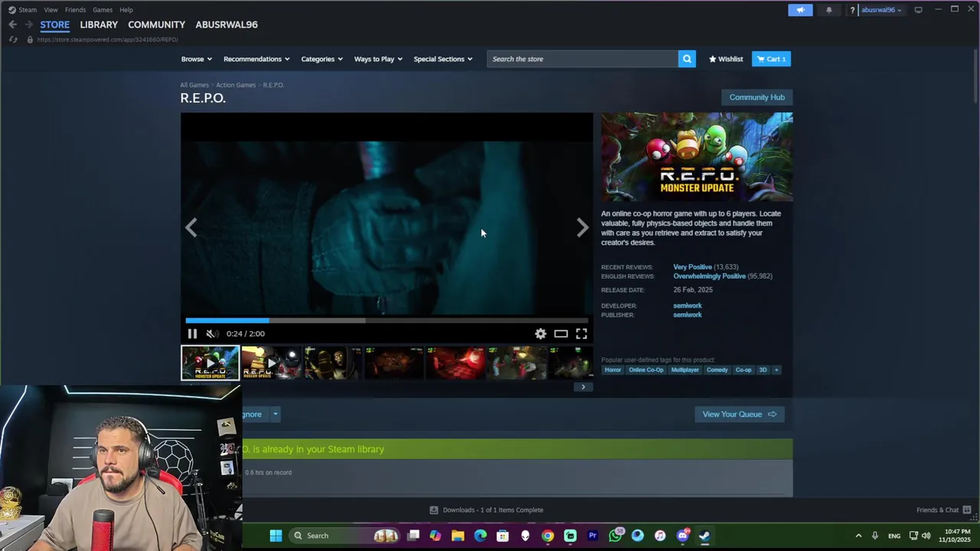Screen dimensions: 980x551
Task: Go to All Games breadcrumb
Action: (x=194, y=85)
